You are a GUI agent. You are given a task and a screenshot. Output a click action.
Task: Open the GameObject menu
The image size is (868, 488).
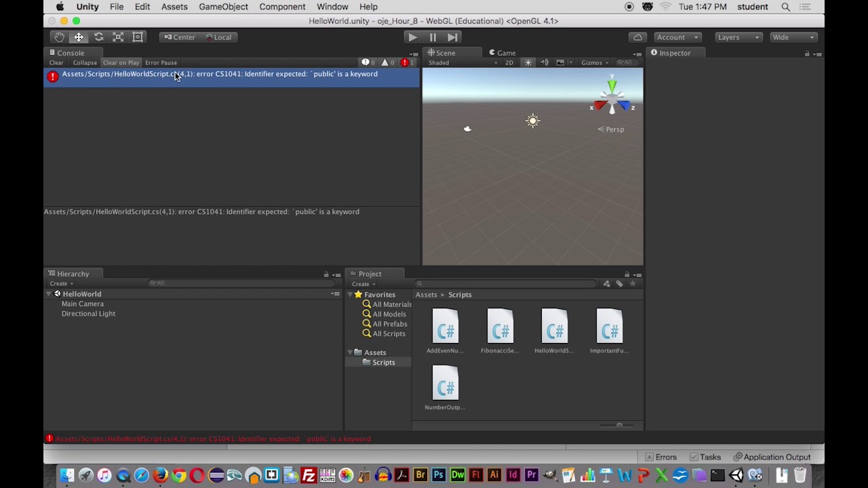[x=223, y=7]
